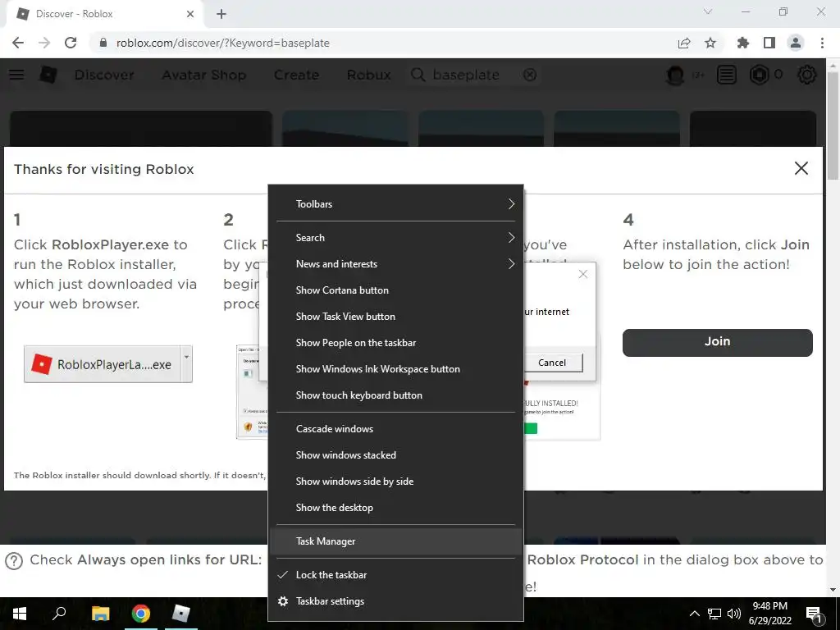This screenshot has height=630, width=840.
Task: Select Show windows stacked
Action: 395,454
